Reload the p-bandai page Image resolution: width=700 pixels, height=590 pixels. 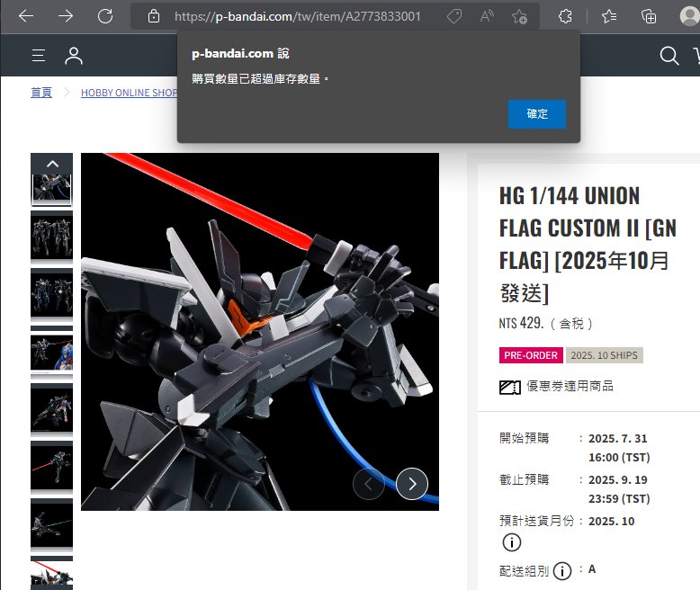(x=105, y=16)
